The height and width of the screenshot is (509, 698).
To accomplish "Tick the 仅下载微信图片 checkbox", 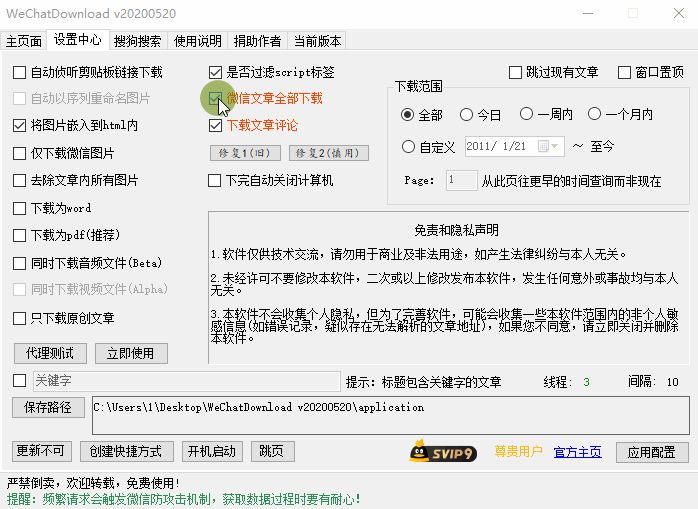I will coord(20,153).
